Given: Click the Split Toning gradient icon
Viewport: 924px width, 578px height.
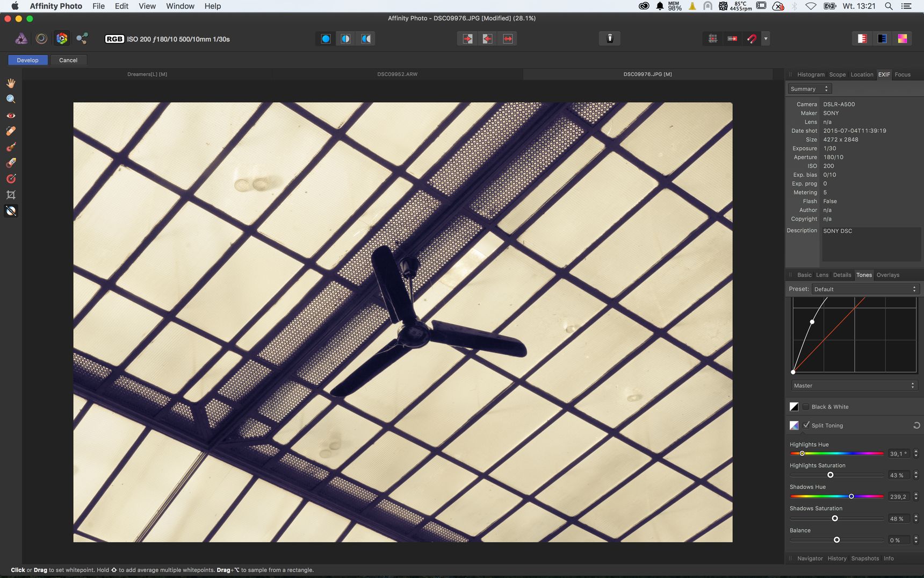Looking at the screenshot, I should pyautogui.click(x=794, y=425).
